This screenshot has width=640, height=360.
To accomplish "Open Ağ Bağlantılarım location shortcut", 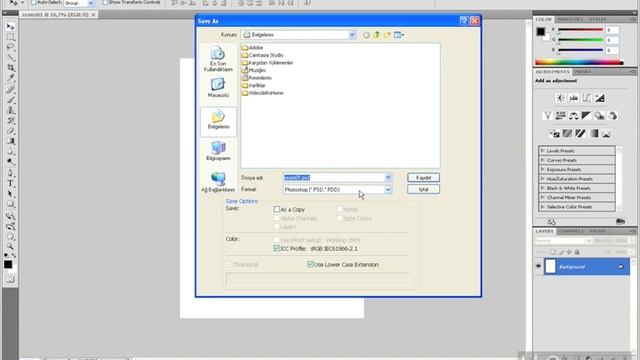I will 218,182.
